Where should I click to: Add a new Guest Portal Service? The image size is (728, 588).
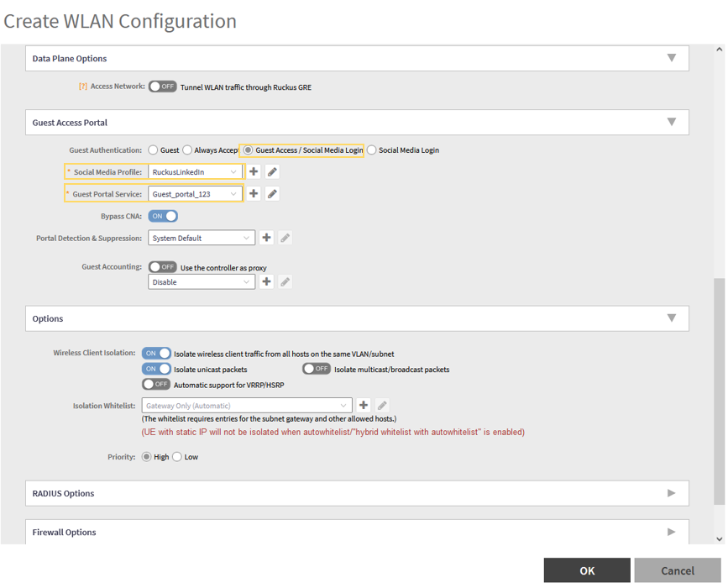coord(254,194)
